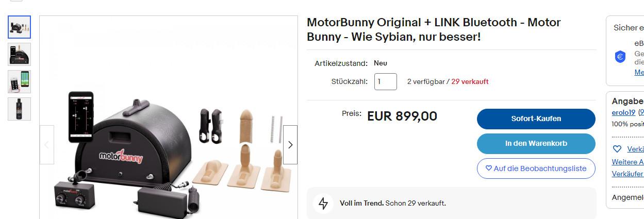
Task: Select the first product thumbnail
Action: pyautogui.click(x=20, y=27)
